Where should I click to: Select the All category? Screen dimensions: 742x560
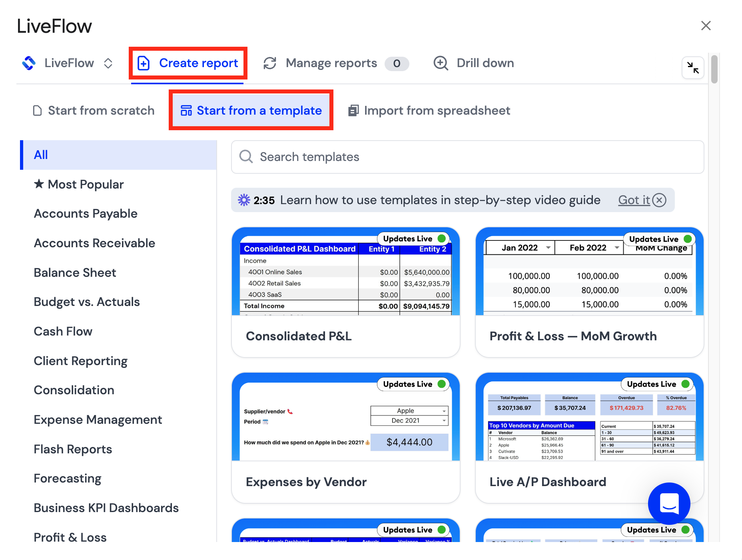[119, 155]
